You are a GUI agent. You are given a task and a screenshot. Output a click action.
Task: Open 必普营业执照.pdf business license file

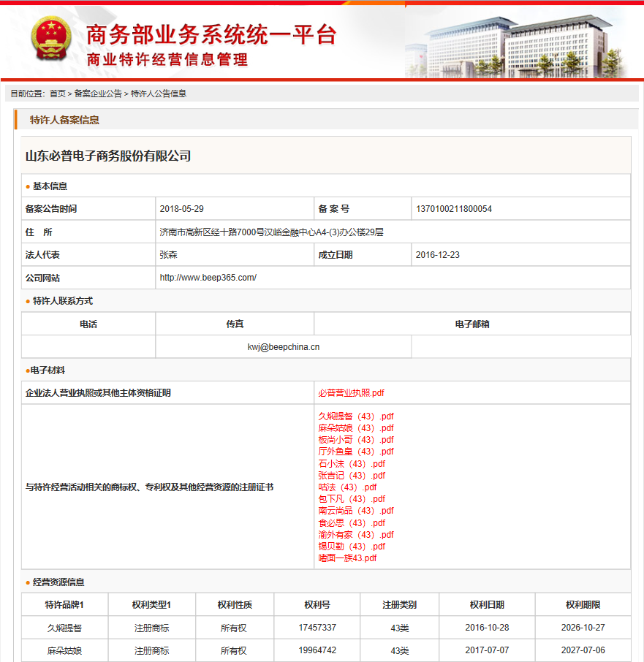(x=352, y=393)
